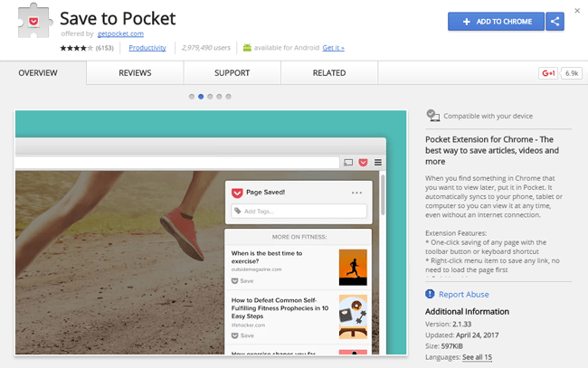
Task: Click the lifehacker.com source label
Action: (248, 325)
